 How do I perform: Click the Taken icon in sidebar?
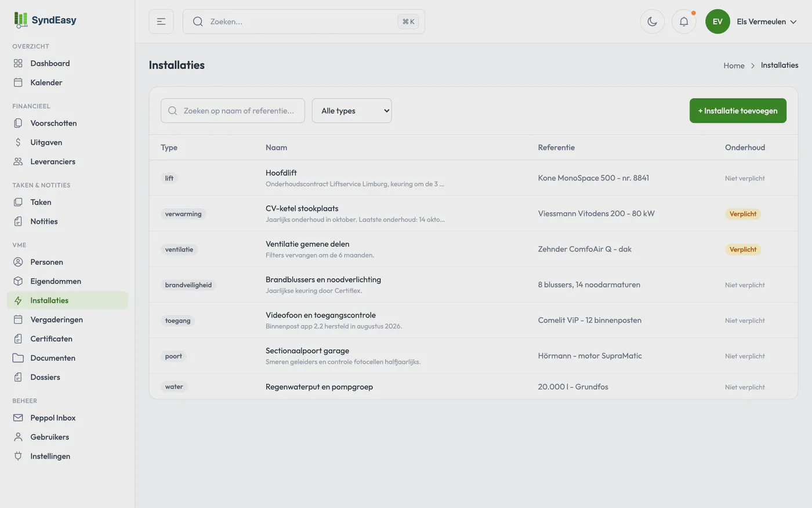pos(18,202)
